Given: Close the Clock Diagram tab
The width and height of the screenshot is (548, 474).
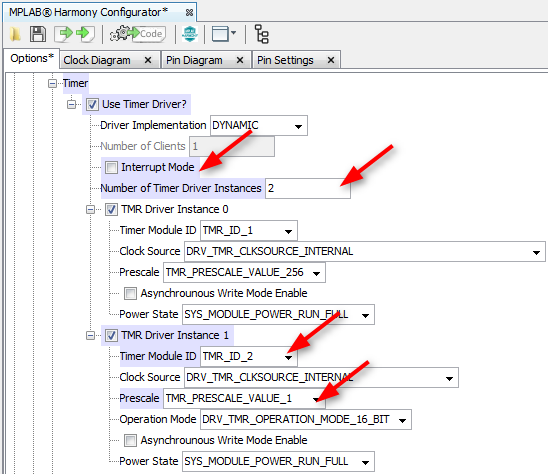Looking at the screenshot, I should [x=148, y=60].
